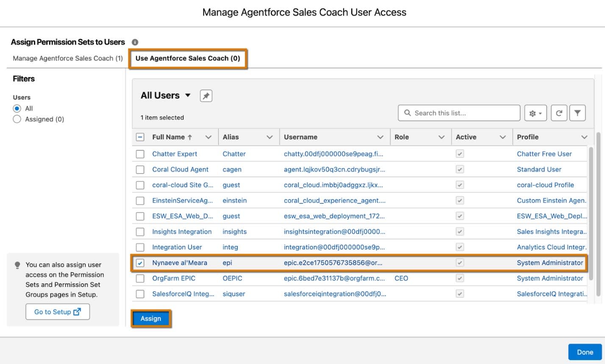Open the OrgFarm EPIC user link

pos(174,279)
